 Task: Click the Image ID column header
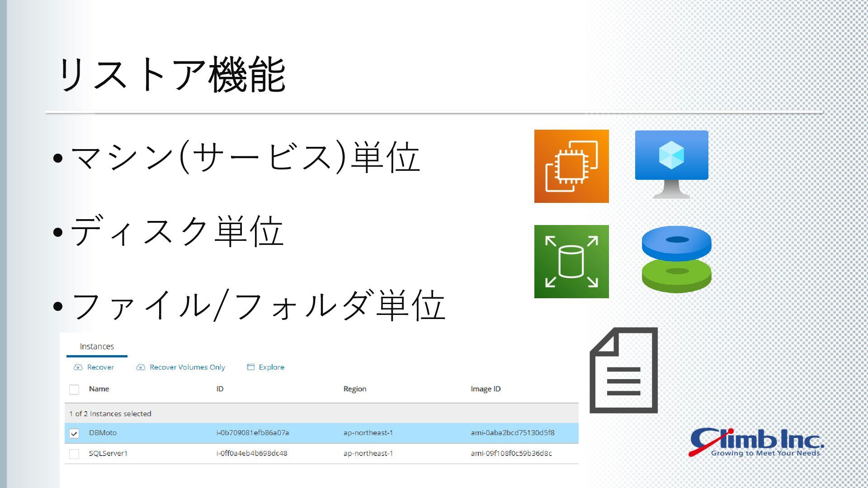486,389
